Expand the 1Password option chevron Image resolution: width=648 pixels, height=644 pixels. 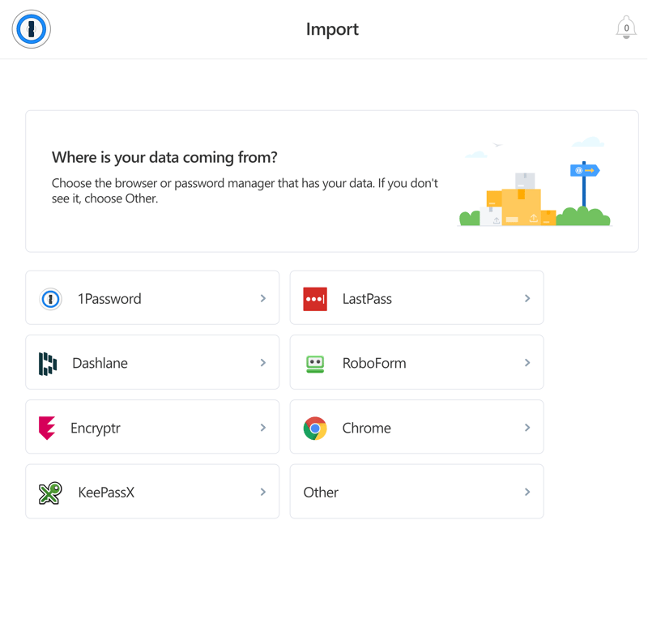pos(262,298)
